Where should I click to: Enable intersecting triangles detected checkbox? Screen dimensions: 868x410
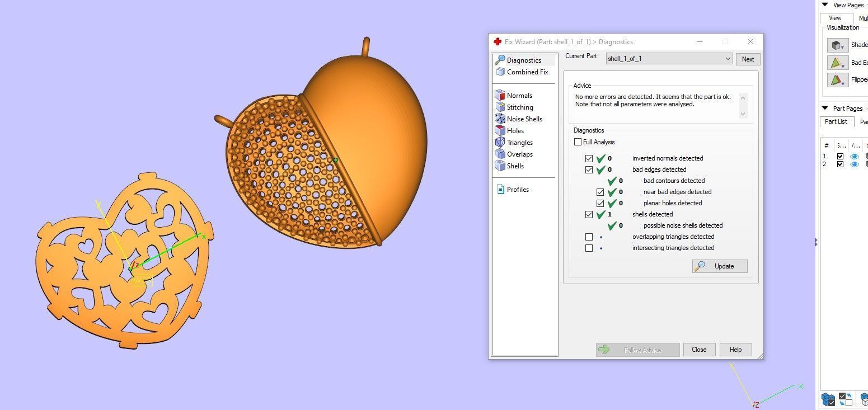589,248
